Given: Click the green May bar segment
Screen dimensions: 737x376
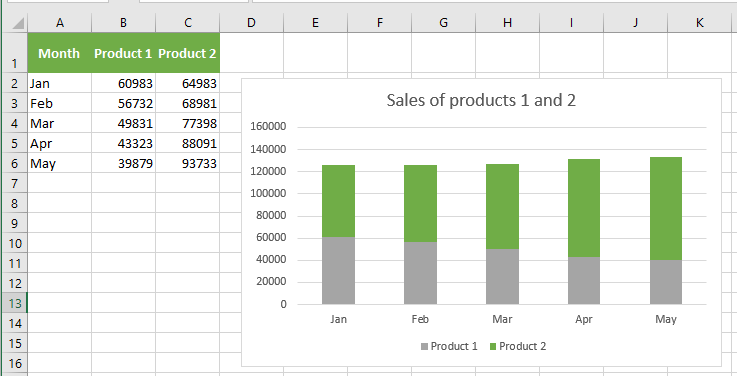Looking at the screenshot, I should [x=666, y=209].
